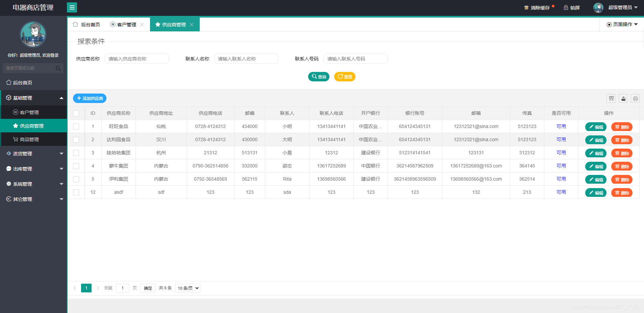Click the 添加供应商 button

(x=89, y=98)
